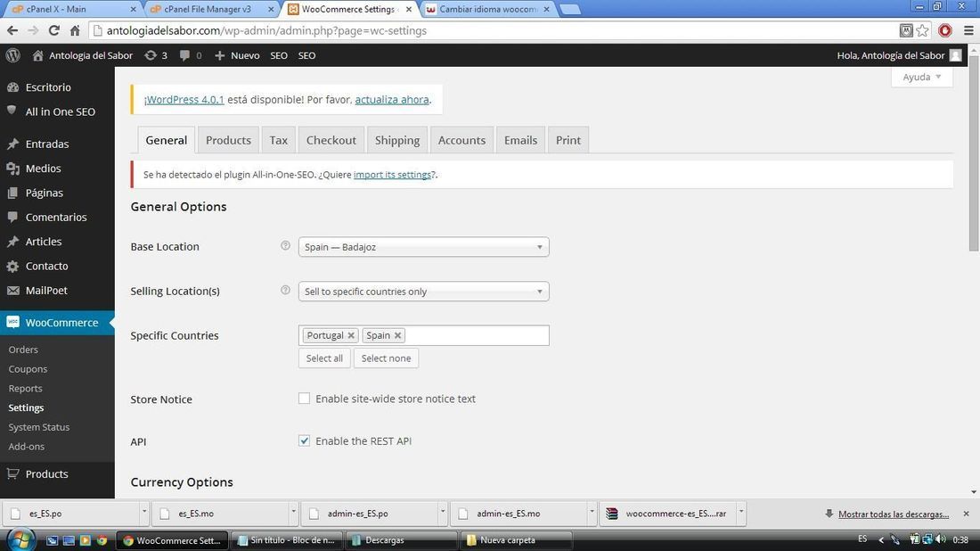The height and width of the screenshot is (551, 980).
Task: Click the Select none button
Action: click(x=387, y=358)
